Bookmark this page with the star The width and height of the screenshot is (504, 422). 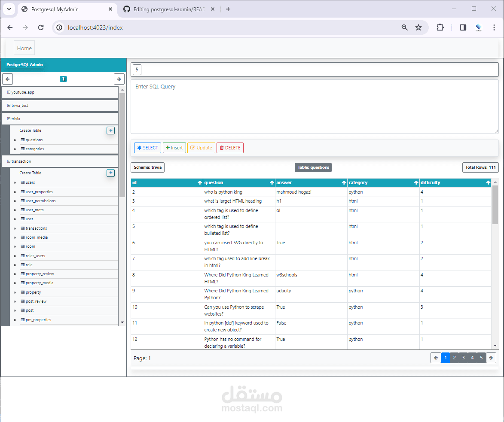pyautogui.click(x=418, y=27)
